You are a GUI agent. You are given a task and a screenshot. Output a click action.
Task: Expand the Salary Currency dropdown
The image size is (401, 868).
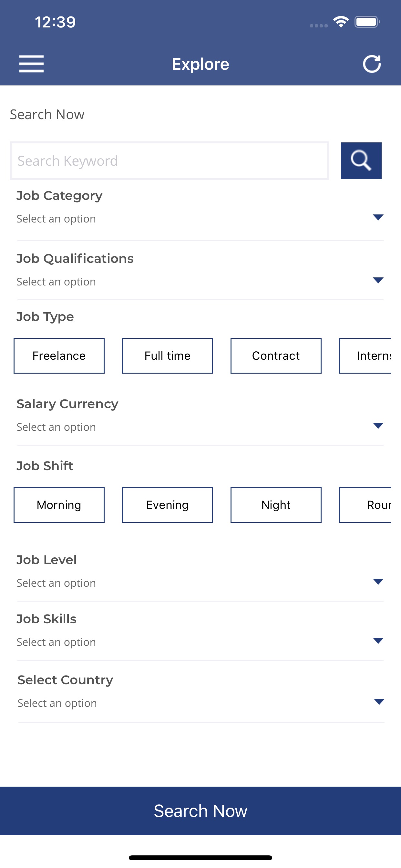pos(378,426)
